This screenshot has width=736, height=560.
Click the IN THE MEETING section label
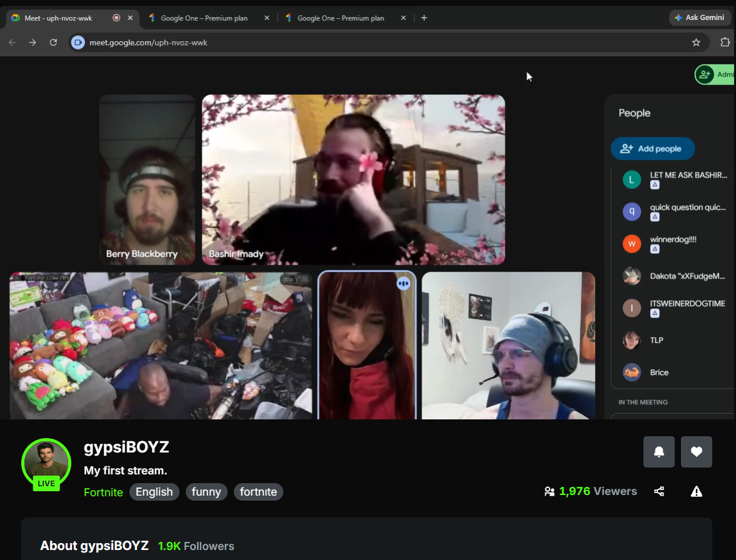643,402
